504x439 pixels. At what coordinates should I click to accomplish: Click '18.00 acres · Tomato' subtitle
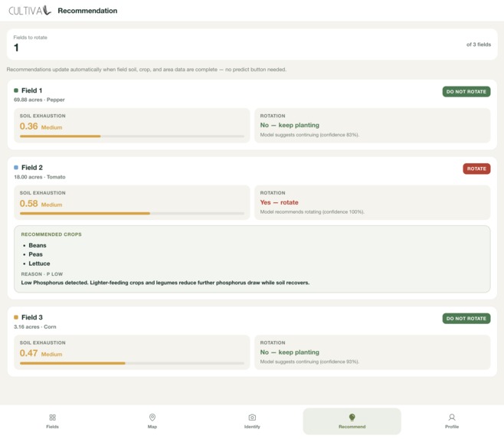[x=40, y=177]
